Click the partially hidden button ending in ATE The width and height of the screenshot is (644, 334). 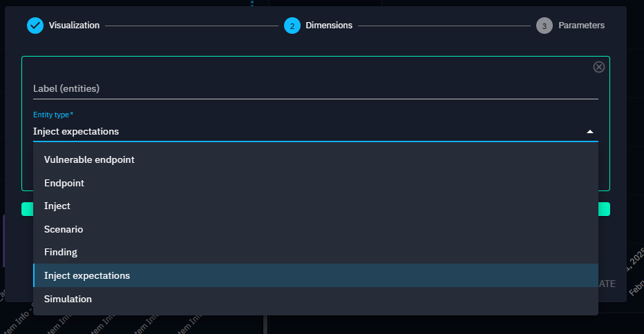coord(606,284)
